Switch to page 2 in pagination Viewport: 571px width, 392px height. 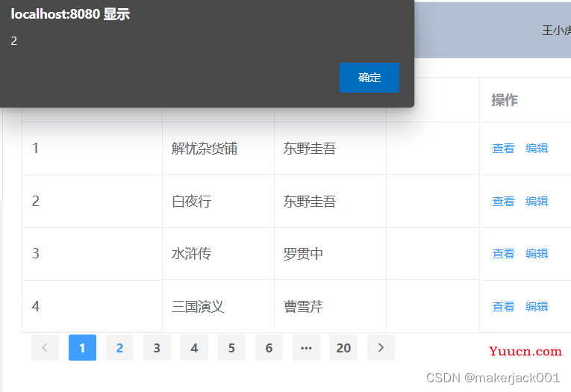click(x=119, y=347)
